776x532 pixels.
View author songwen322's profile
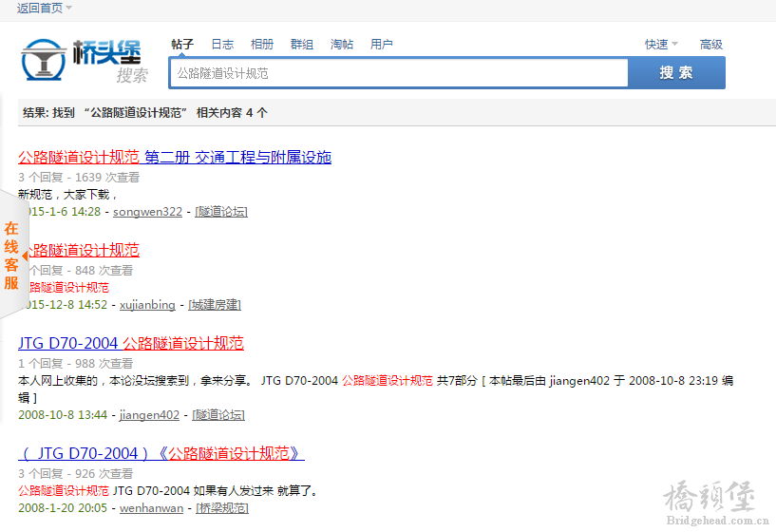[147, 212]
